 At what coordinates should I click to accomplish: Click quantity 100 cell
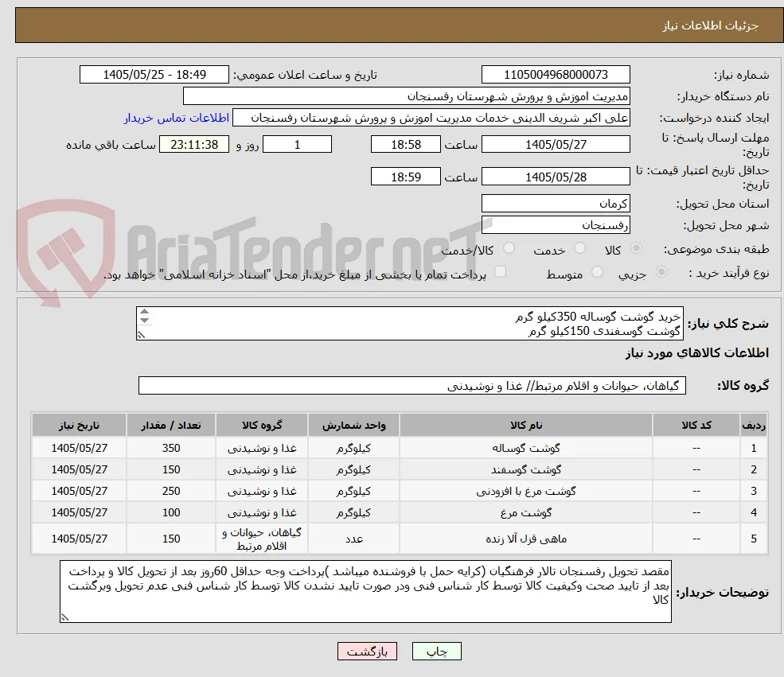pos(171,512)
